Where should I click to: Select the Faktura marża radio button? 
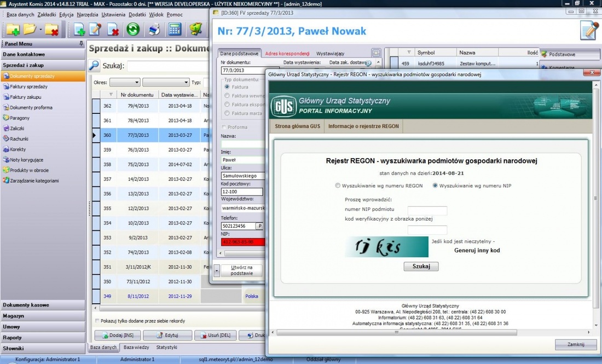pos(227,113)
